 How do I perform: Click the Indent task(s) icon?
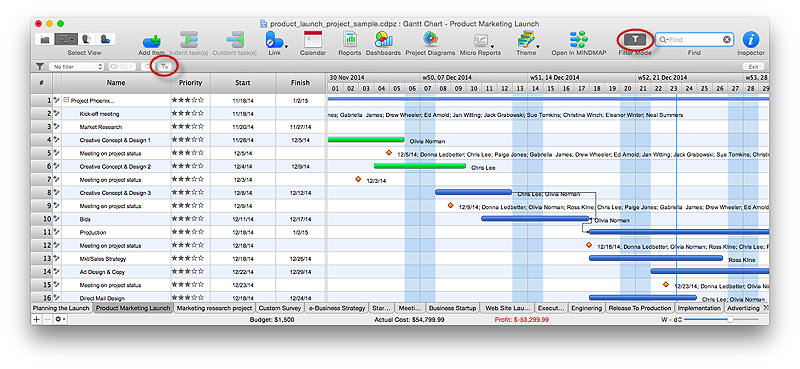[x=189, y=40]
